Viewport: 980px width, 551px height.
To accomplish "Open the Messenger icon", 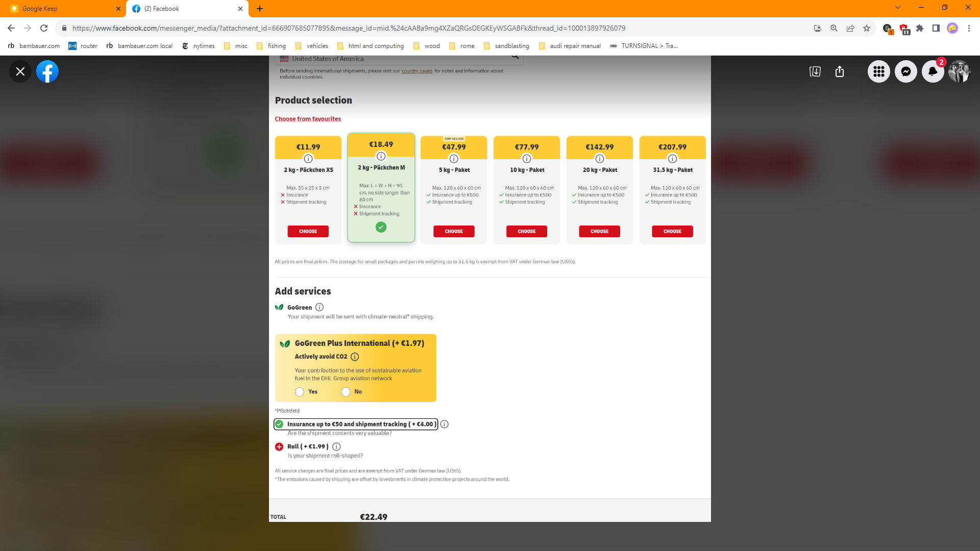I will click(906, 71).
